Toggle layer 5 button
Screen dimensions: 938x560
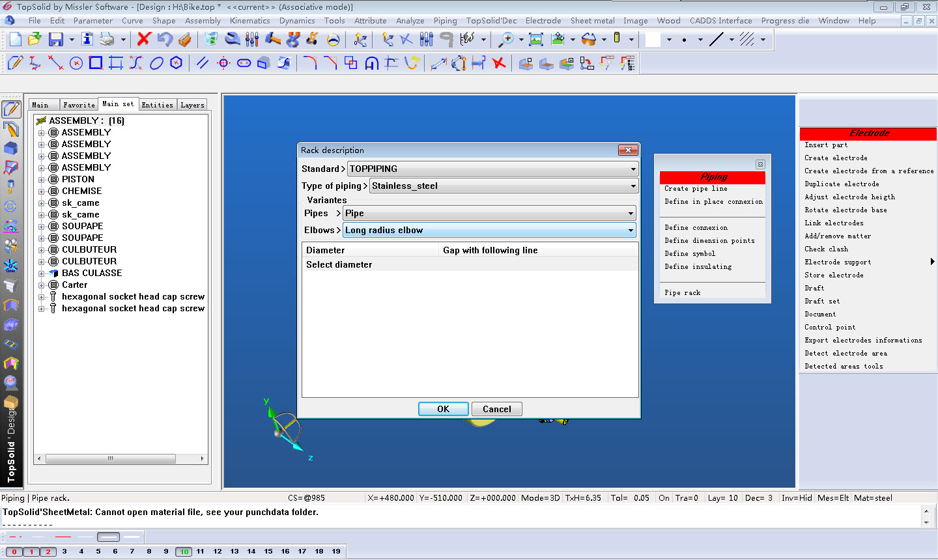[x=98, y=552]
